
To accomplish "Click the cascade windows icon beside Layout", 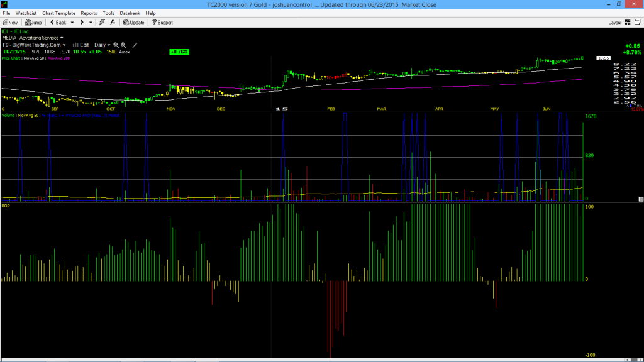I will (x=638, y=22).
